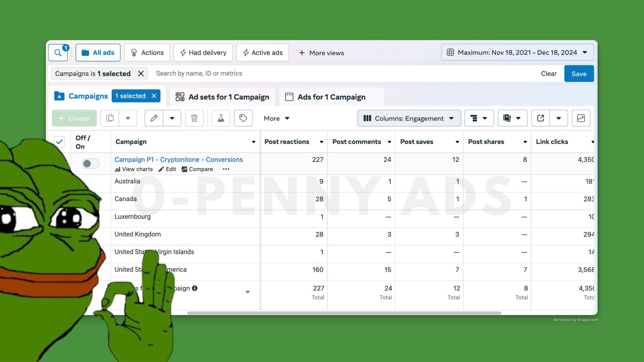The width and height of the screenshot is (644, 362).
Task: Open Post saves column menu arrow
Action: pyautogui.click(x=457, y=142)
